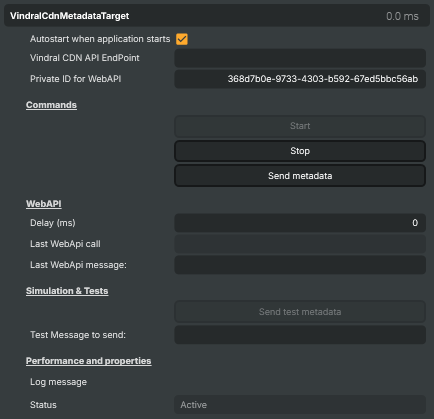The width and height of the screenshot is (434, 419).
Task: Click the Test Message to send field
Action: [300, 335]
